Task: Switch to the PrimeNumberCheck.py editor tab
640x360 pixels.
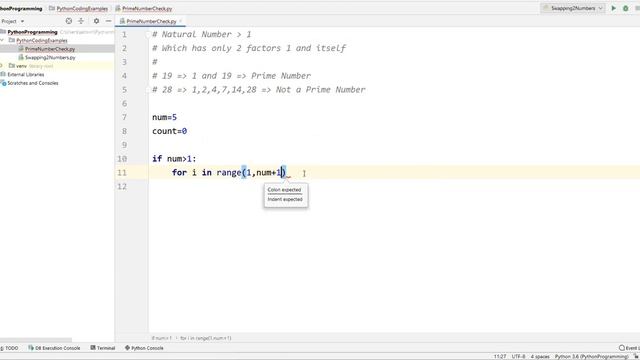Action: tap(151, 21)
